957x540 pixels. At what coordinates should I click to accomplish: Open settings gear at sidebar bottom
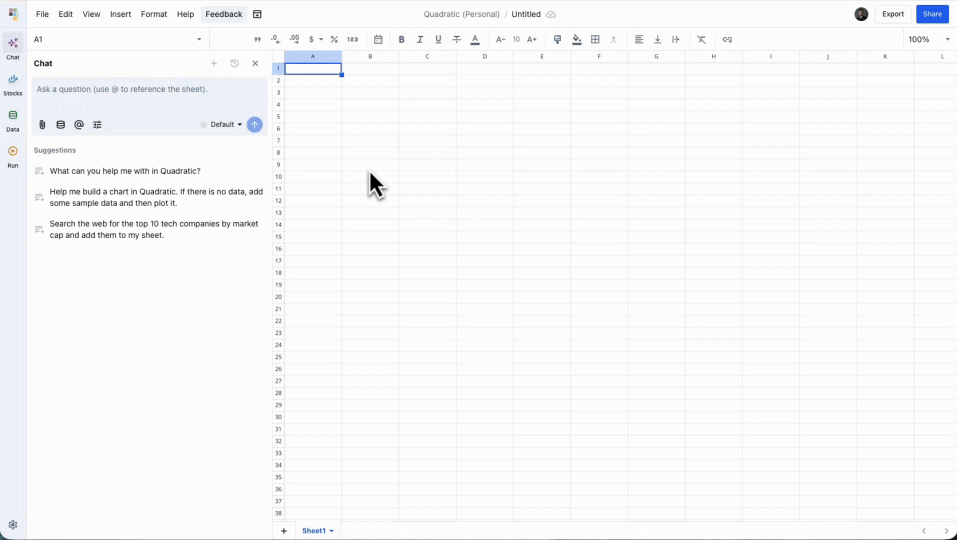pyautogui.click(x=13, y=525)
